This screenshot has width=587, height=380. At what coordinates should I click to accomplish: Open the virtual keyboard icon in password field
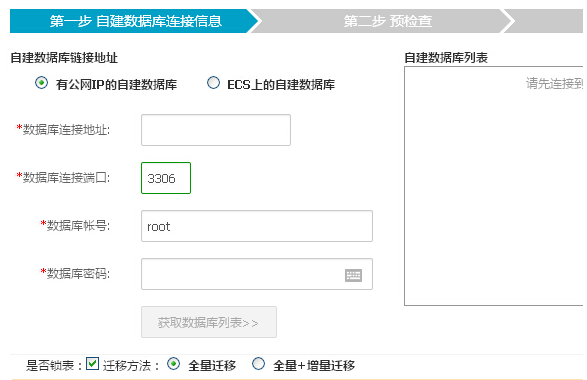(x=353, y=276)
